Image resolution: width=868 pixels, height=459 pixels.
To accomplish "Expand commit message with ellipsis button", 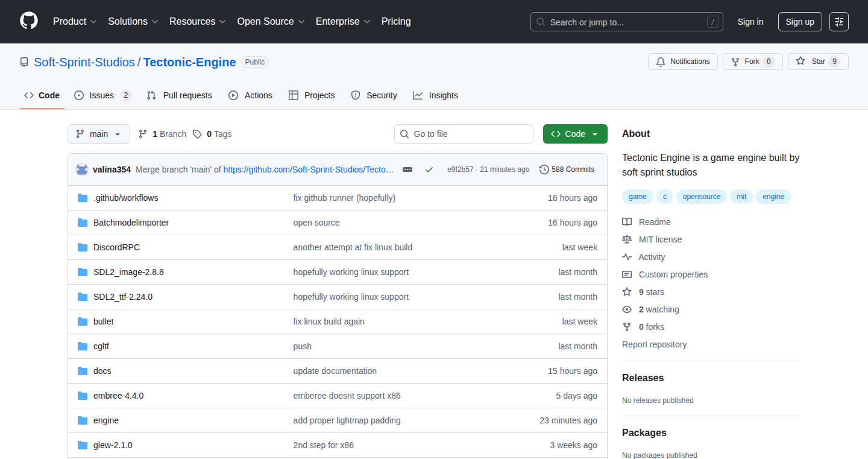I will 407,169.
